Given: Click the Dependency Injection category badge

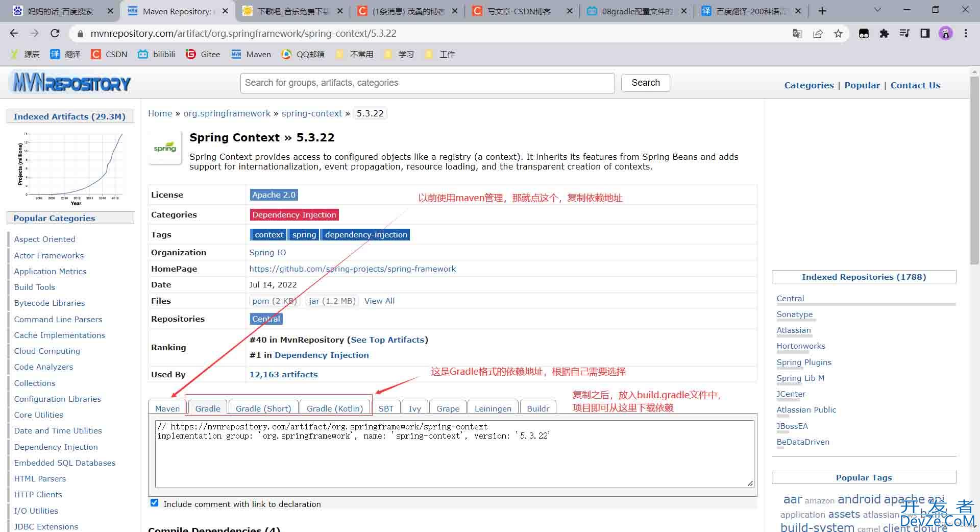Looking at the screenshot, I should point(295,214).
